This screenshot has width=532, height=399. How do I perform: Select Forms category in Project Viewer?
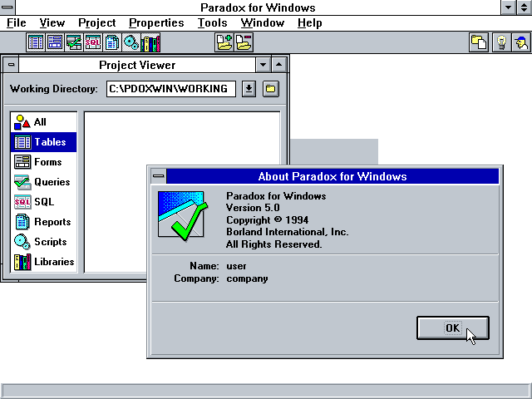(x=44, y=162)
